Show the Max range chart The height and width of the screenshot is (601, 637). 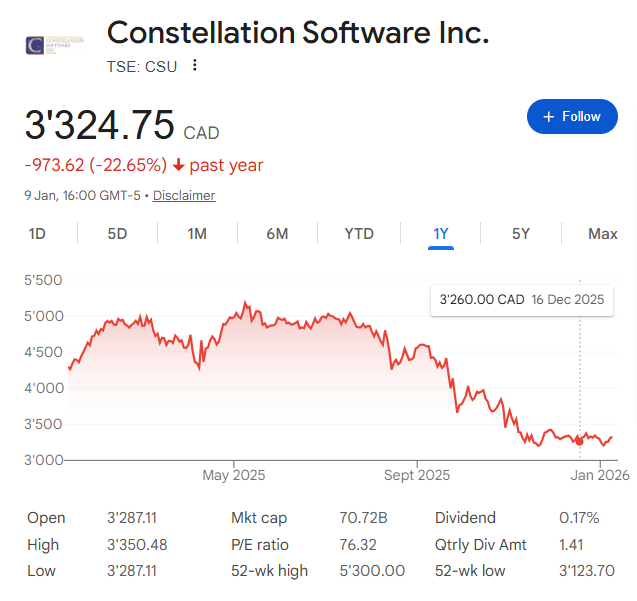602,234
